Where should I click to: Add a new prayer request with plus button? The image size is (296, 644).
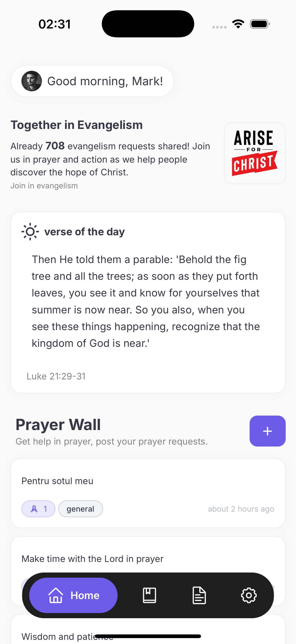[x=267, y=431]
